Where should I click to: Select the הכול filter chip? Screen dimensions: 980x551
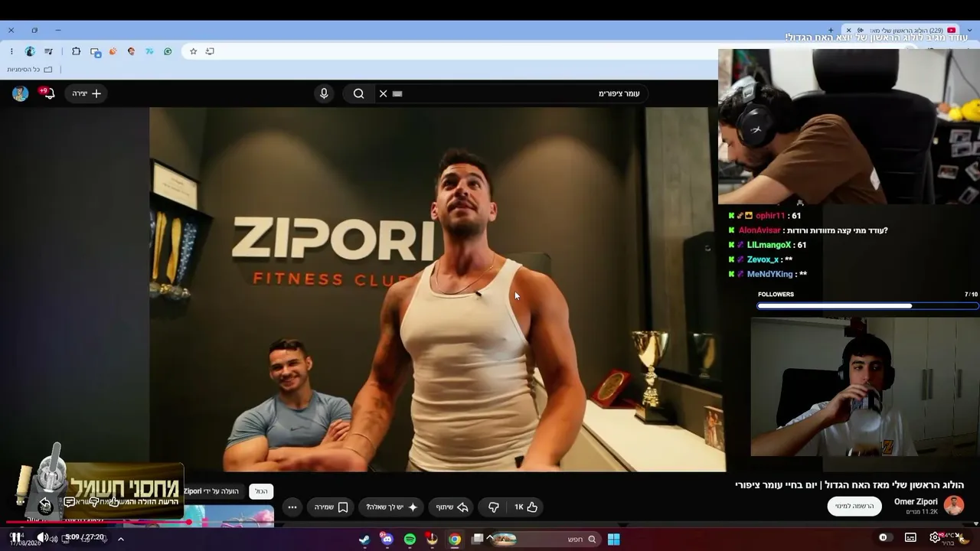261,491
